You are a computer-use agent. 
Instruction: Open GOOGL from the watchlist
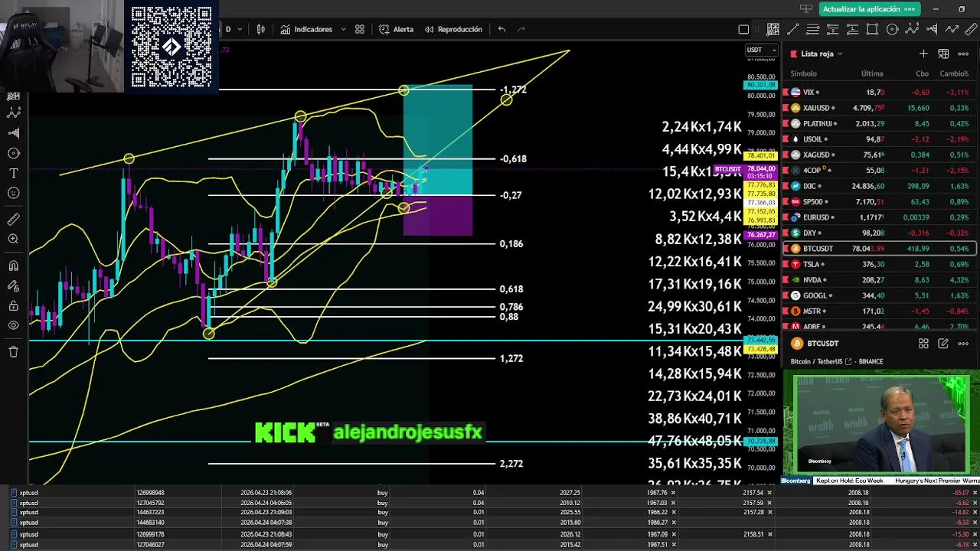pyautogui.click(x=879, y=295)
